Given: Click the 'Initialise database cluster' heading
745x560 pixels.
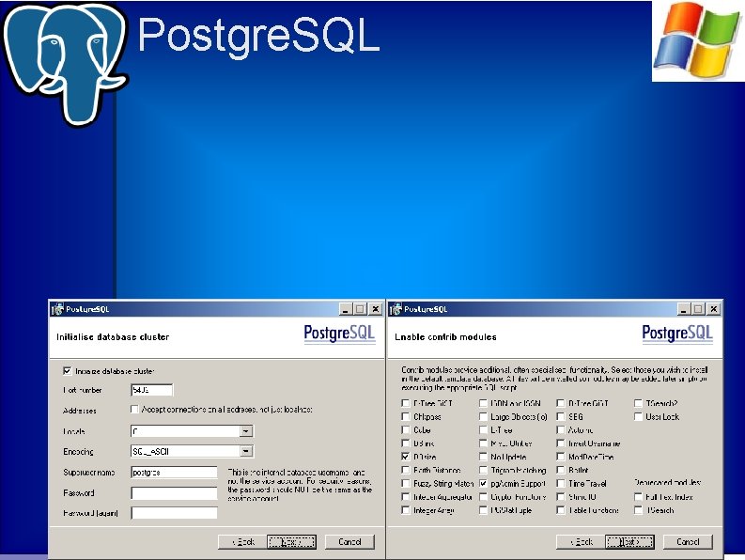Looking at the screenshot, I should point(113,337).
